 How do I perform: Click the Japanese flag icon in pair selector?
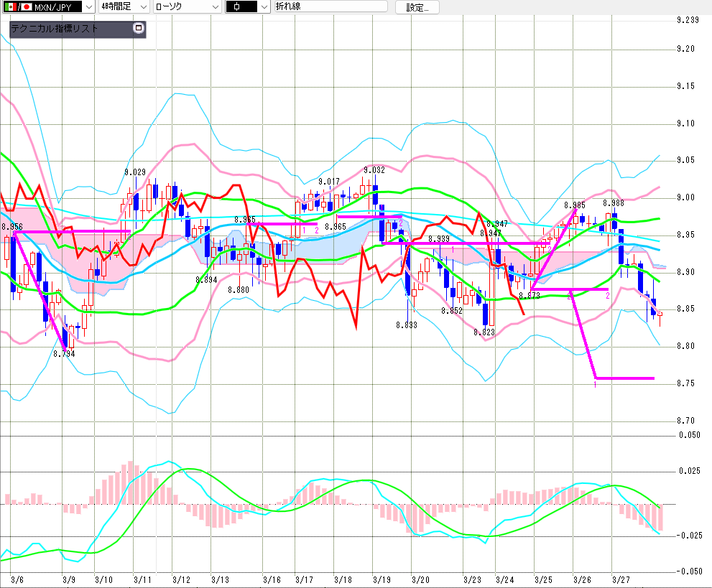[x=27, y=7]
